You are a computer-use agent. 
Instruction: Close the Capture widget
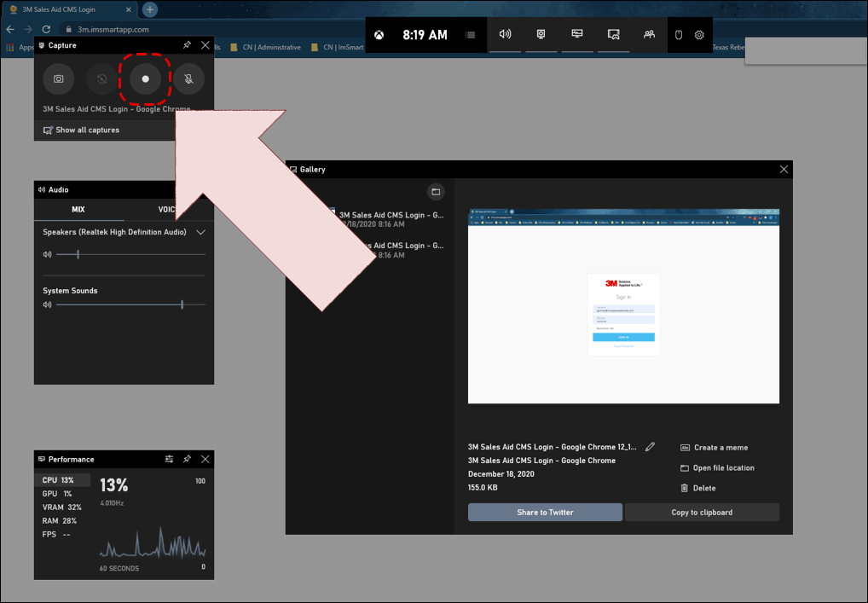(205, 45)
